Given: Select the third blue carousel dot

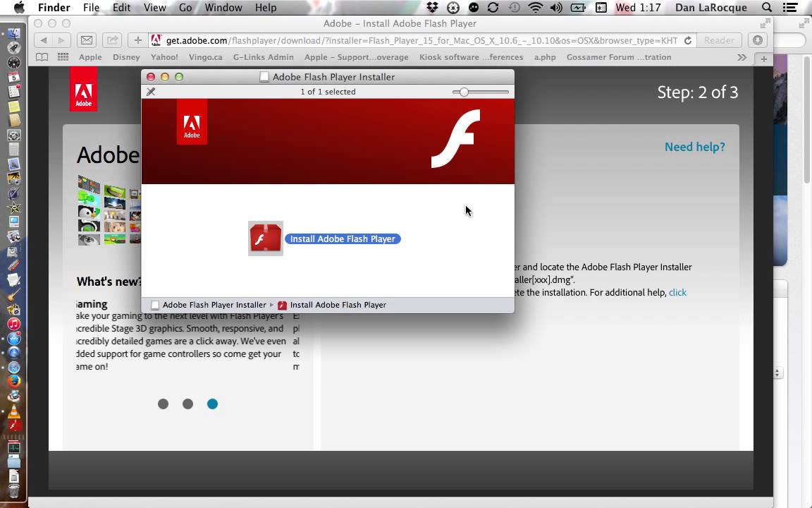Looking at the screenshot, I should click(x=212, y=404).
